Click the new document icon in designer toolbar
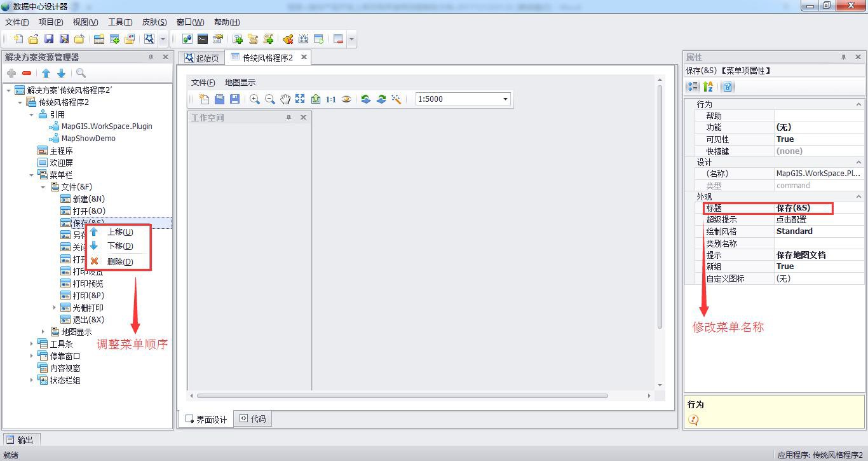Image resolution: width=868 pixels, height=461 pixels. pos(204,99)
